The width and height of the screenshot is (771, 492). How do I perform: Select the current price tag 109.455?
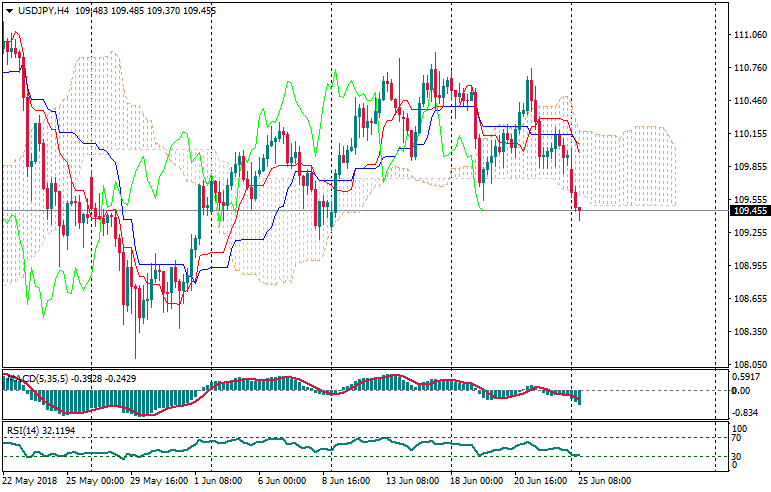click(749, 211)
